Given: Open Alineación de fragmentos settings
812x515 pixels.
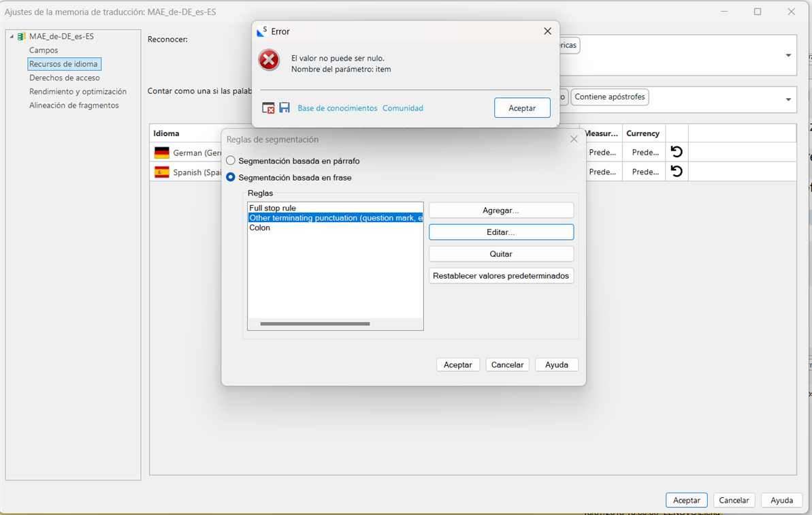Looking at the screenshot, I should coord(74,105).
